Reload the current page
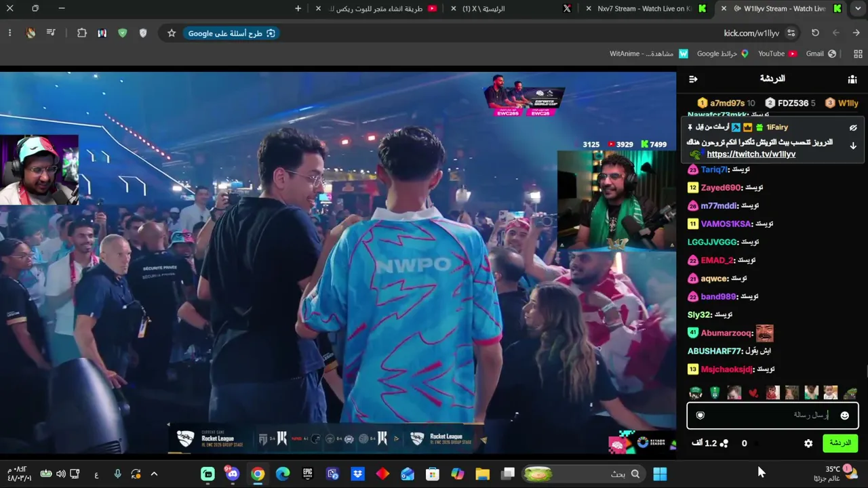Screen dimensions: 868x488 [x=816, y=33]
